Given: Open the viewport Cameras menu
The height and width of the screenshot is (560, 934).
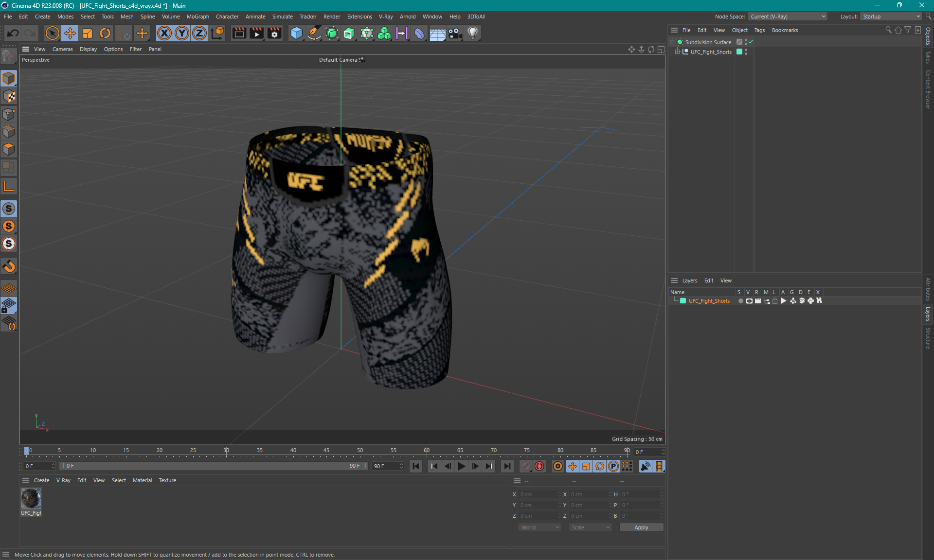Looking at the screenshot, I should pos(62,49).
